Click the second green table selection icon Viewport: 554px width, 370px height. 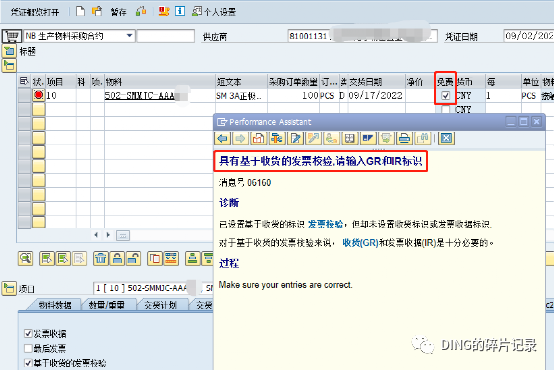pyautogui.click(x=63, y=259)
